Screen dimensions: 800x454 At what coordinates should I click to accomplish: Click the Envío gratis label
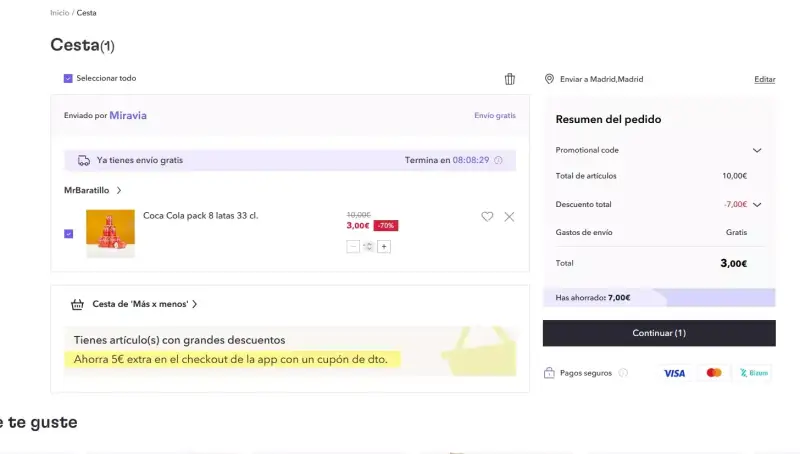point(495,116)
